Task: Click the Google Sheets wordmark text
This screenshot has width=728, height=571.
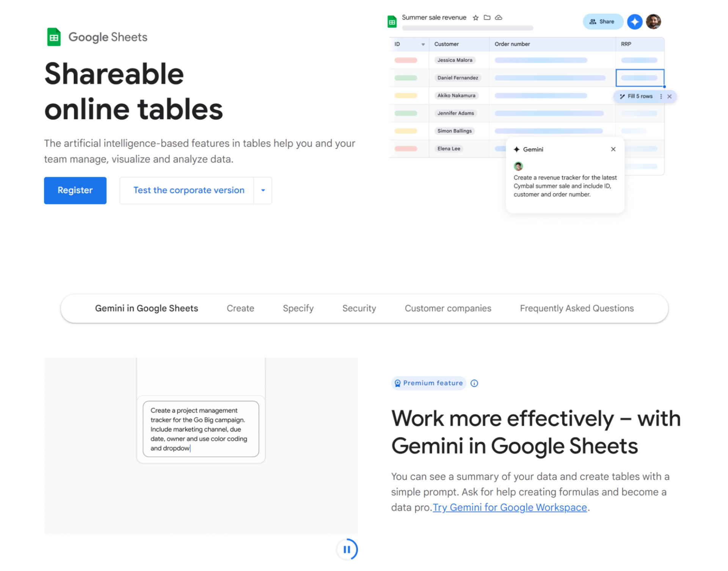Action: pyautogui.click(x=108, y=37)
